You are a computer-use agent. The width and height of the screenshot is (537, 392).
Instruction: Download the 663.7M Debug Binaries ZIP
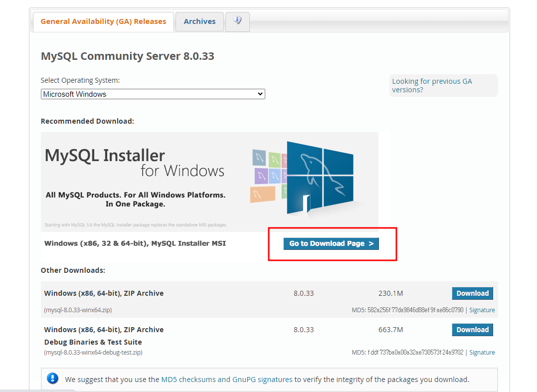[x=472, y=330]
